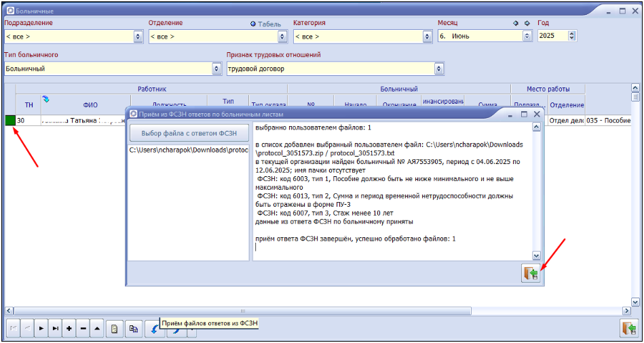Jump to the last record in navigator

click(x=56, y=329)
